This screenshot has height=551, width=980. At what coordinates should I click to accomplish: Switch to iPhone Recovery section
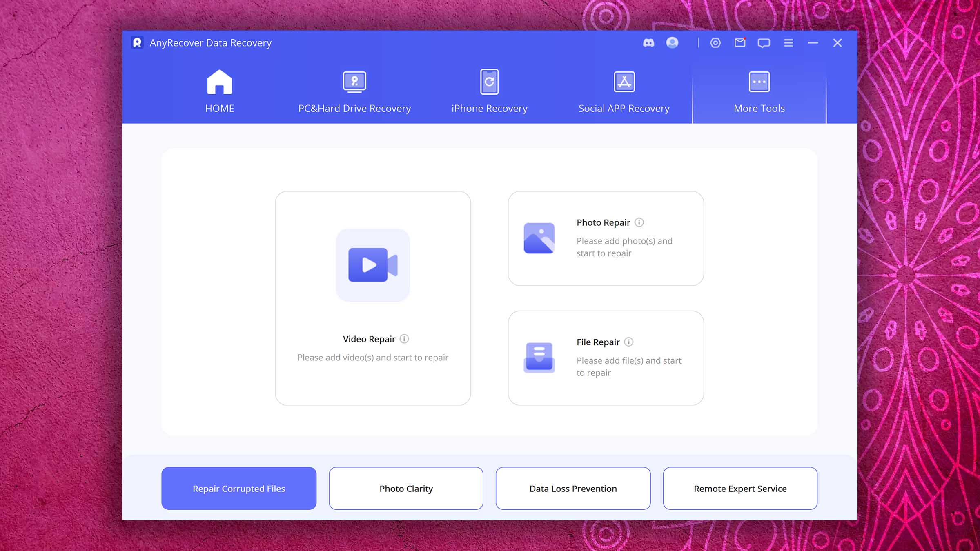coord(489,91)
